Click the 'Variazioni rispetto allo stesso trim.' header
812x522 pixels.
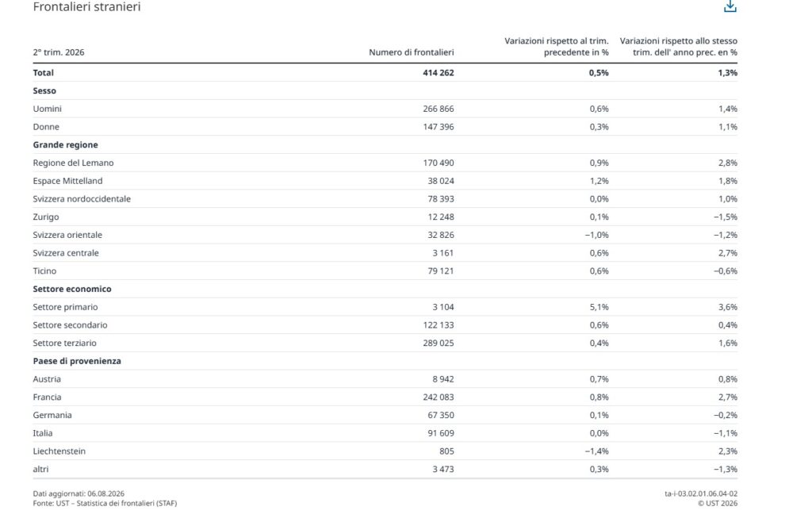coord(679,47)
